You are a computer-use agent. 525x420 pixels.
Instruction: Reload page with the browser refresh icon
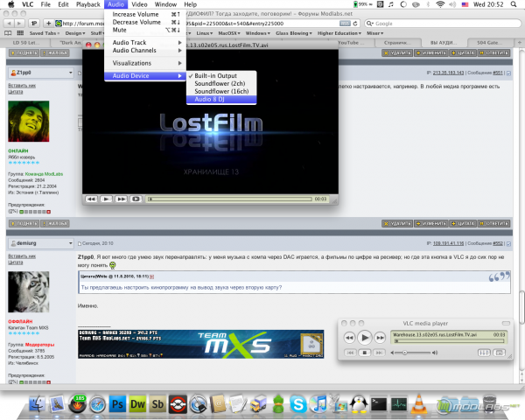355,24
